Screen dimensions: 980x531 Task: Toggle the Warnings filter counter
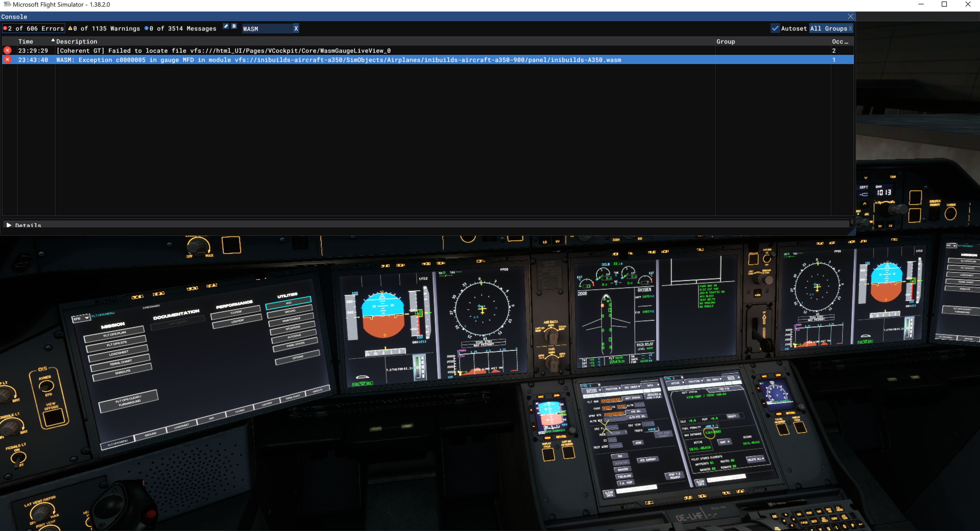(x=104, y=29)
